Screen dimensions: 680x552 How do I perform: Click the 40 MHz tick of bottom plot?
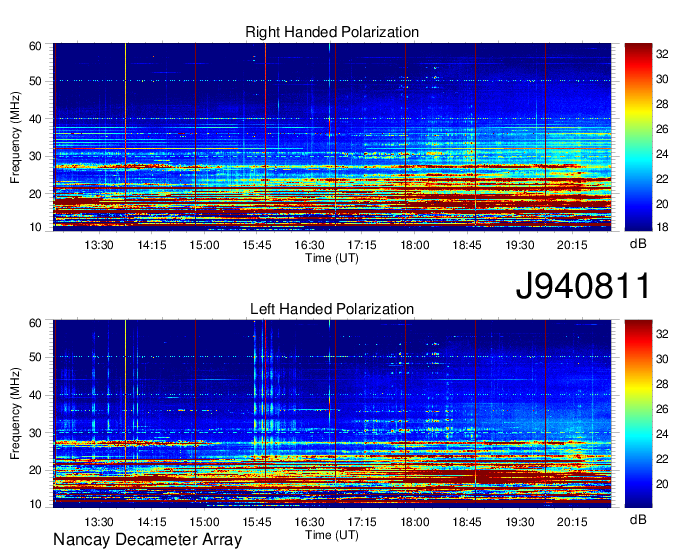click(35, 395)
